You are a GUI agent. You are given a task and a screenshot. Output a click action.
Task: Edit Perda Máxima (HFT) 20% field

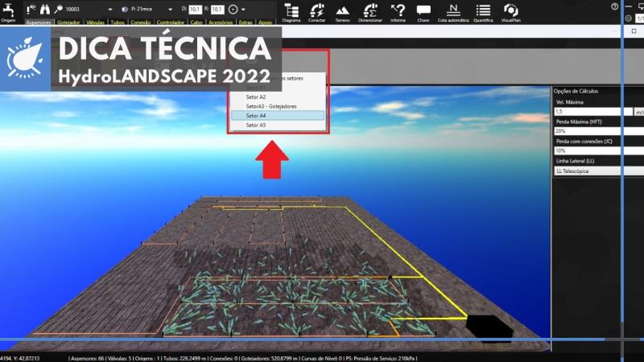(599, 131)
